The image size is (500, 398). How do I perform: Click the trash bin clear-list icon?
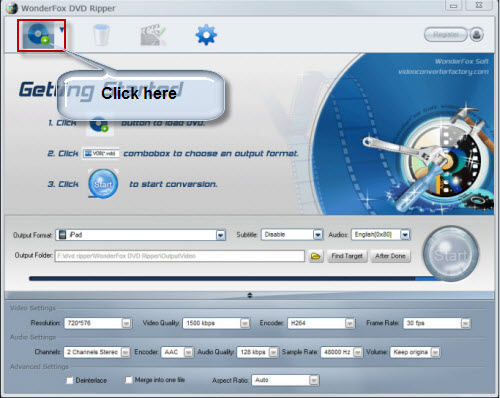101,35
